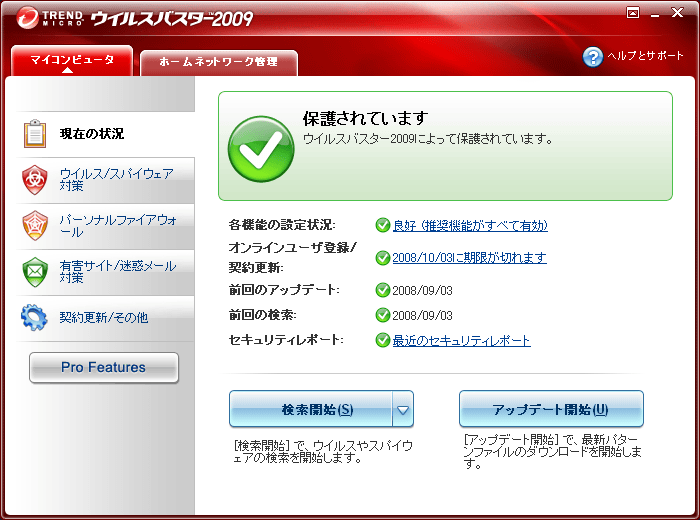Click the 各機能の設定状況 label

(x=282, y=225)
